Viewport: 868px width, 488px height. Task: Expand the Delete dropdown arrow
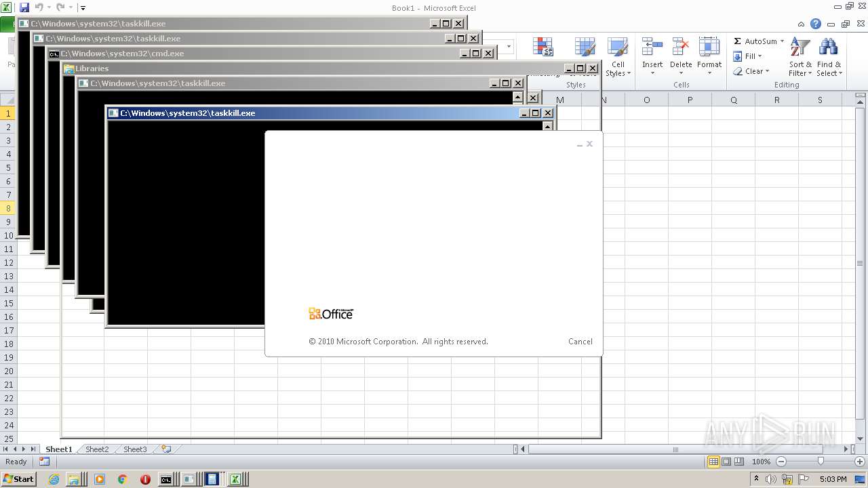(x=680, y=73)
